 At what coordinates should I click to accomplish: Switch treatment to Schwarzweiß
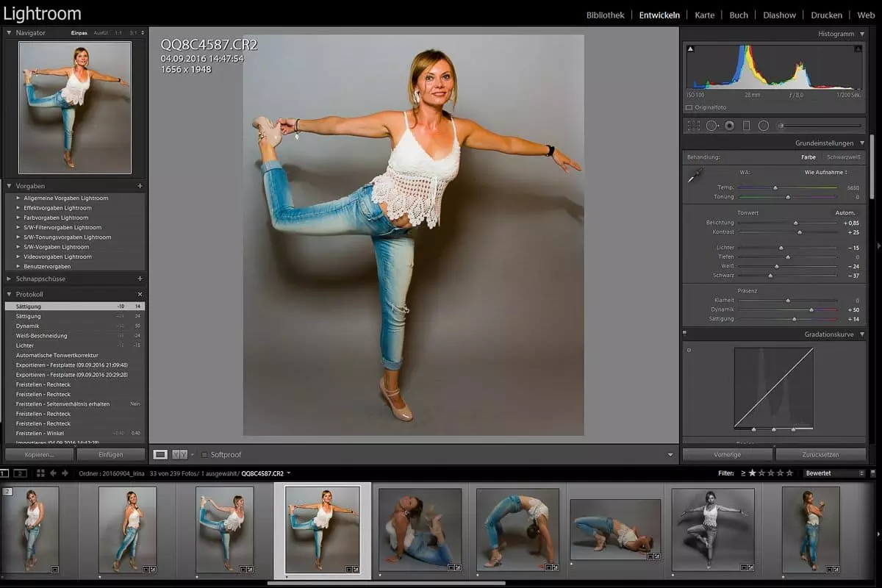pos(844,157)
